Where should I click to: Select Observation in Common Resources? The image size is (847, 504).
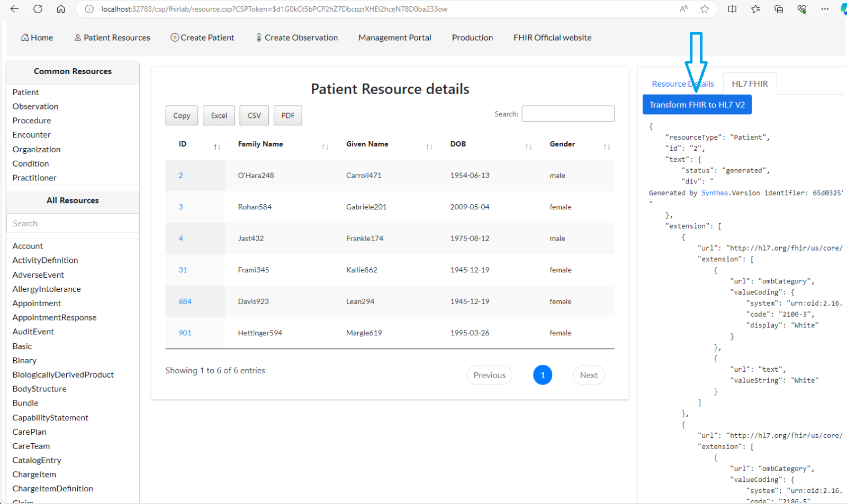35,106
